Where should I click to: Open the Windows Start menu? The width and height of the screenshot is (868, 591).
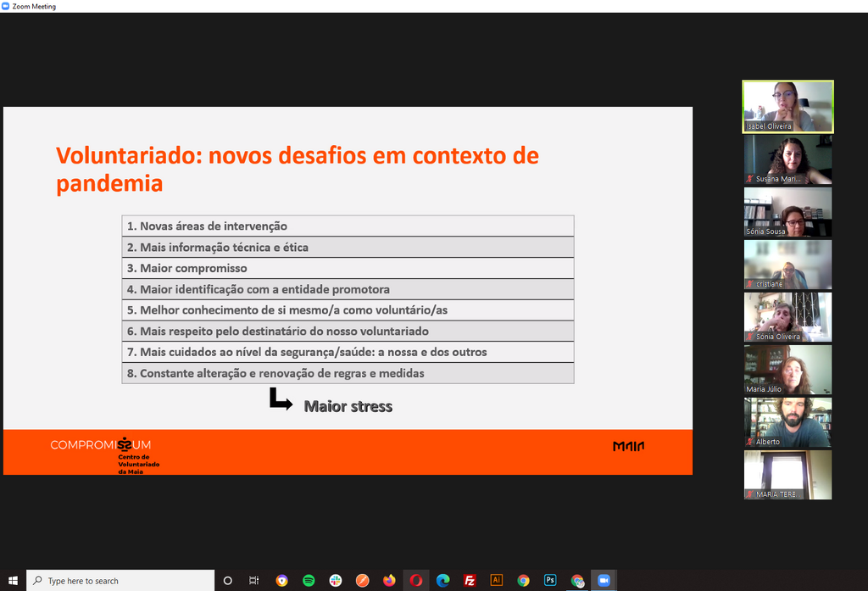(12, 580)
